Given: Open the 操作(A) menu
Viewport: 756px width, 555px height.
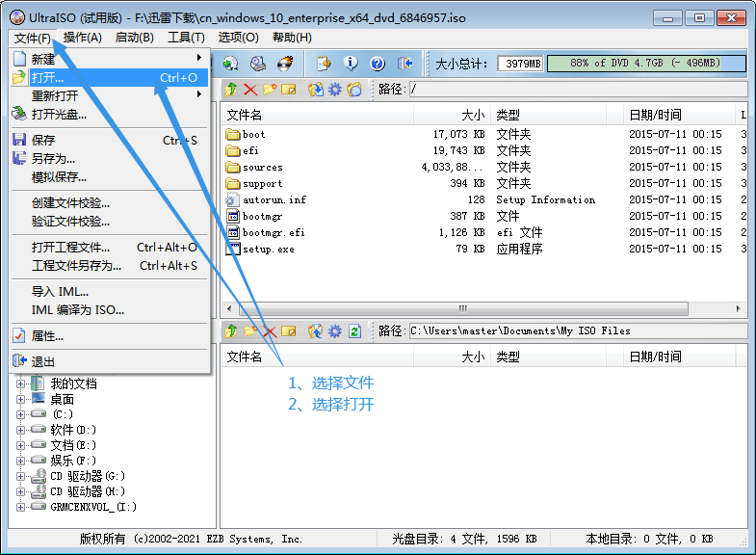Looking at the screenshot, I should [83, 38].
